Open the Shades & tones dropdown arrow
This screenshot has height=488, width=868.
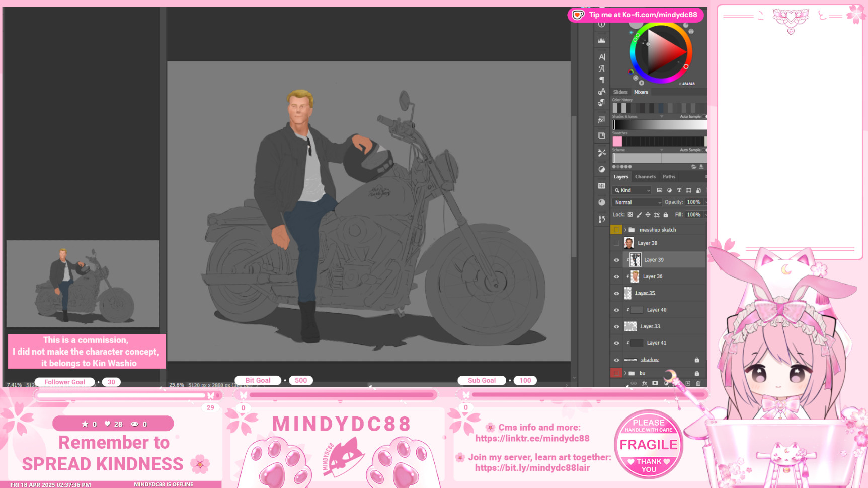661,116
